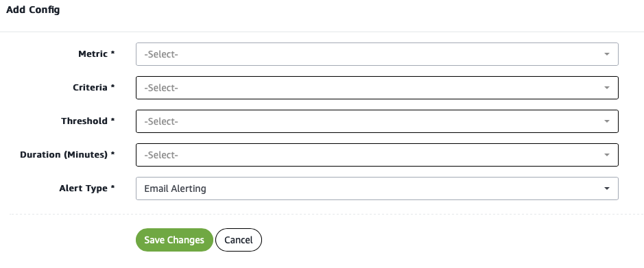The width and height of the screenshot is (644, 268).
Task: Click Save Changes button
Action: pos(174,240)
